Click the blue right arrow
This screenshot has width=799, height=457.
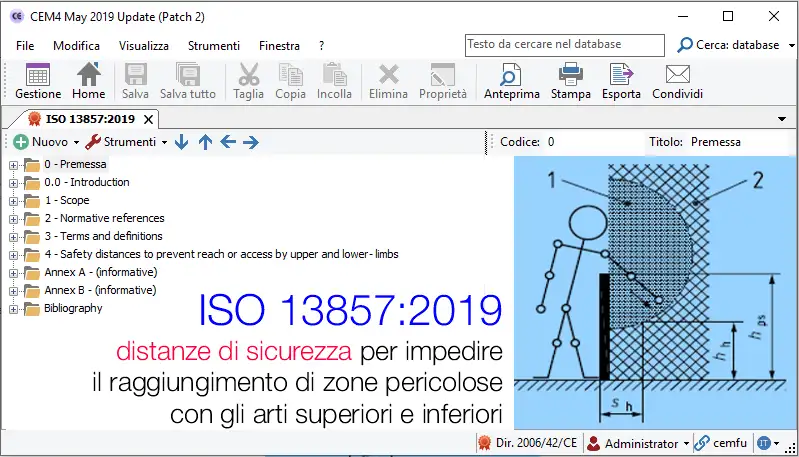click(x=251, y=142)
